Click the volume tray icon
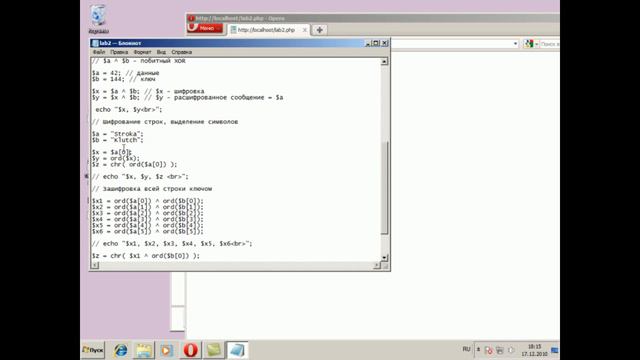This screenshot has height=360, width=640. [x=511, y=350]
